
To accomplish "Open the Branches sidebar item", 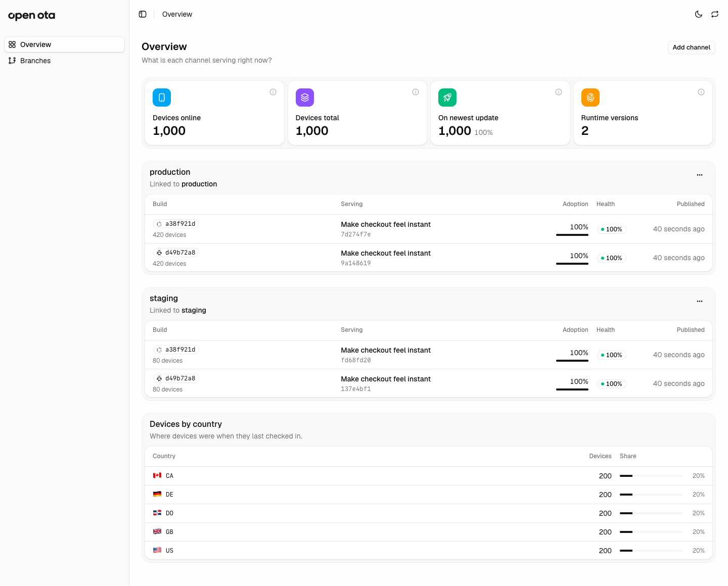I will coord(65,61).
